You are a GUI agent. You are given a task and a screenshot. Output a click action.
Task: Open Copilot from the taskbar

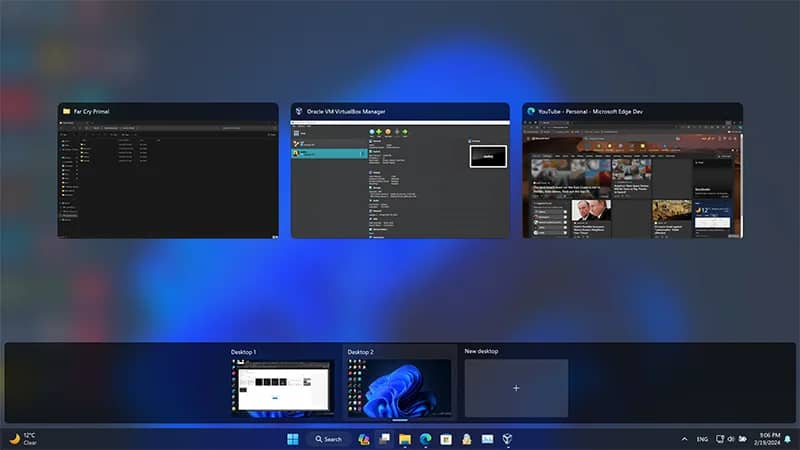(364, 439)
